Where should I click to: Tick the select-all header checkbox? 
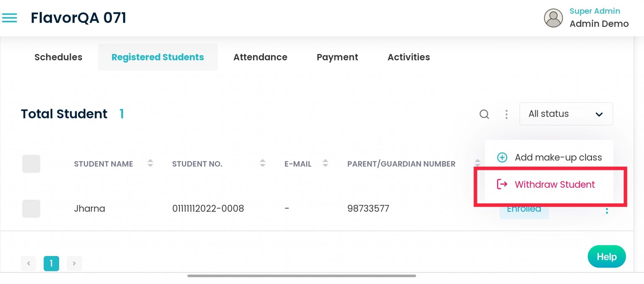click(x=31, y=164)
